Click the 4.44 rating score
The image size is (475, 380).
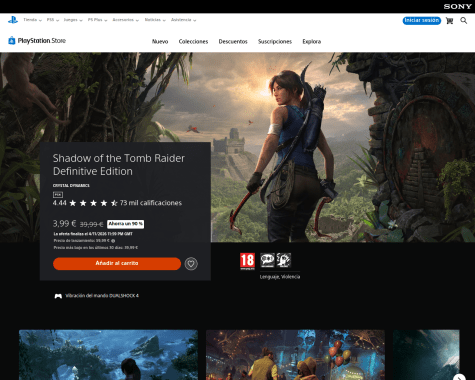coord(59,203)
